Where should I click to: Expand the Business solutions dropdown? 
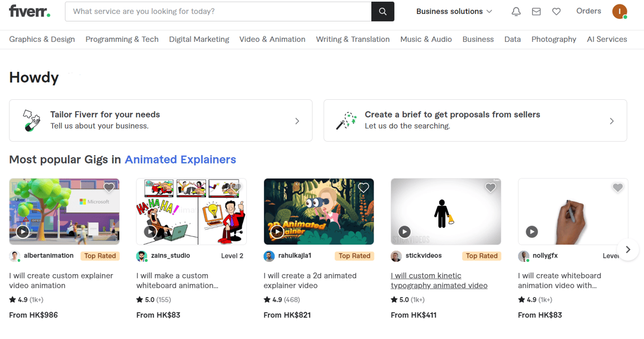454,11
